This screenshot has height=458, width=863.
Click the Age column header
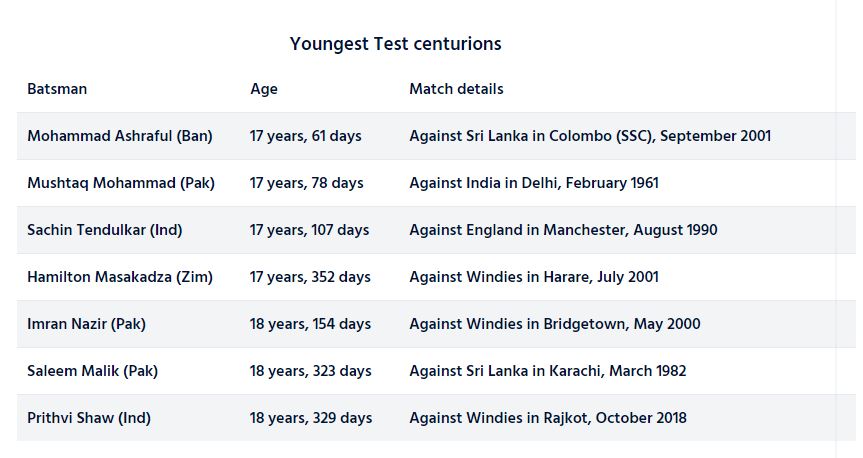[x=264, y=89]
